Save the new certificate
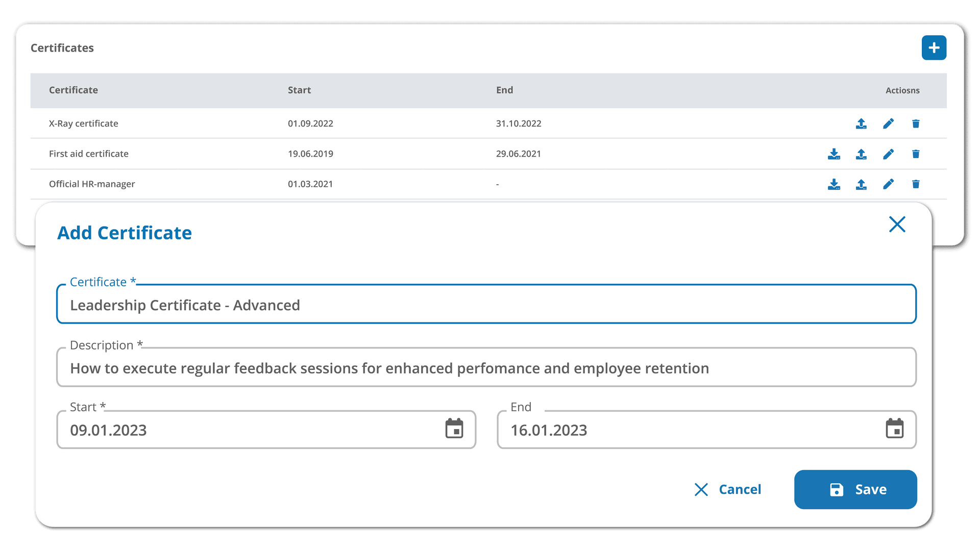The width and height of the screenshot is (980, 551). pos(855,489)
